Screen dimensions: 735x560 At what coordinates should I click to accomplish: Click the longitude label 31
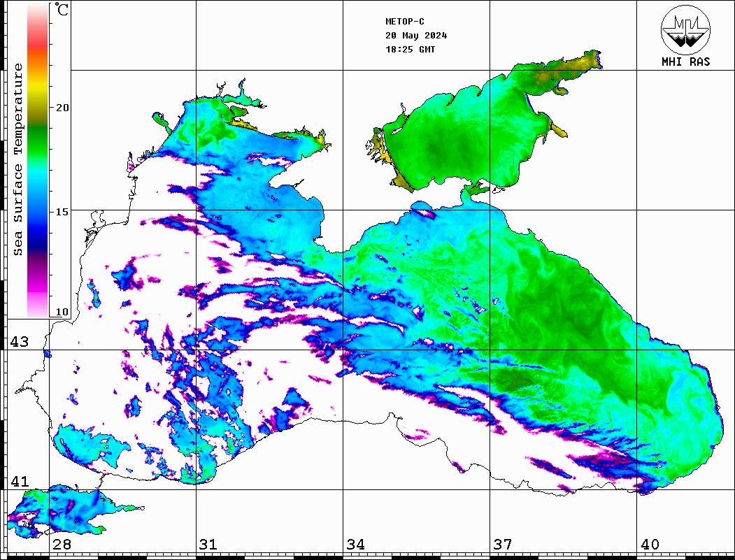pos(208,545)
